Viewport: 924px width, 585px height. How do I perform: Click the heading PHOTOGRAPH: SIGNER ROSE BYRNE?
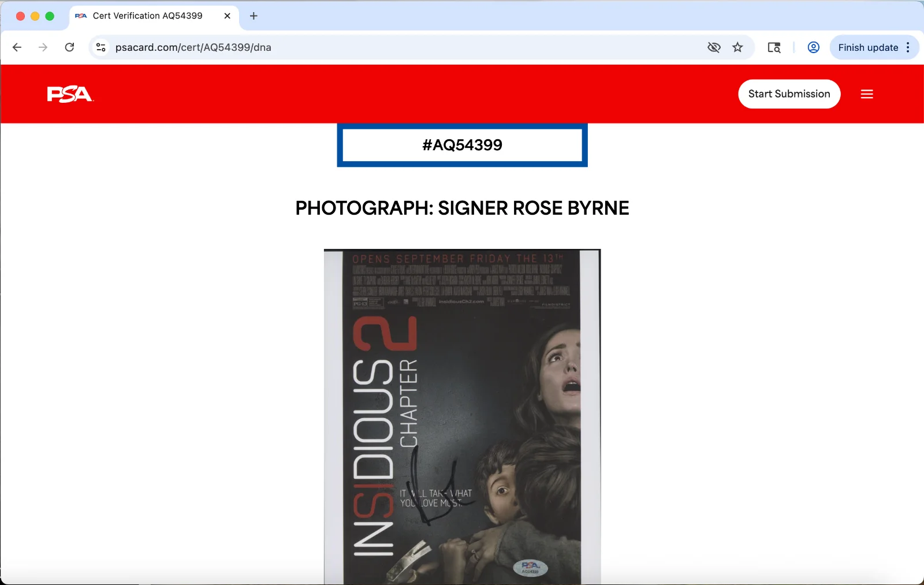point(462,208)
